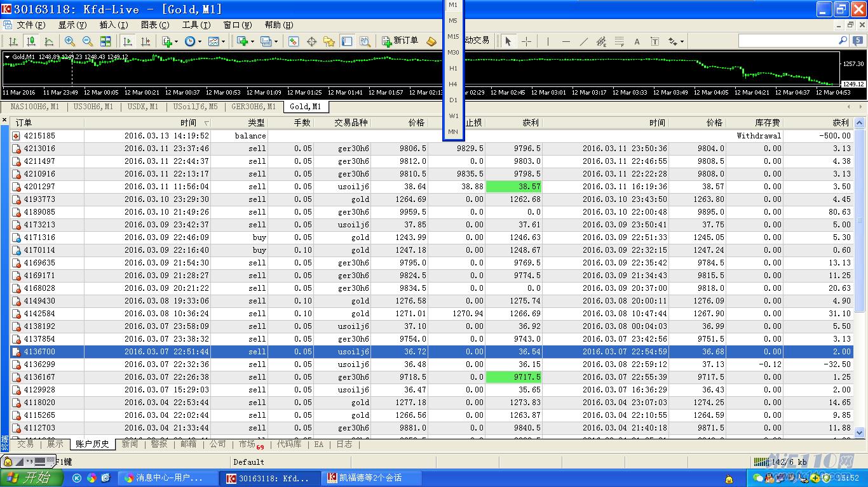
Task: Open the 市场 terminal tab
Action: 250,444
